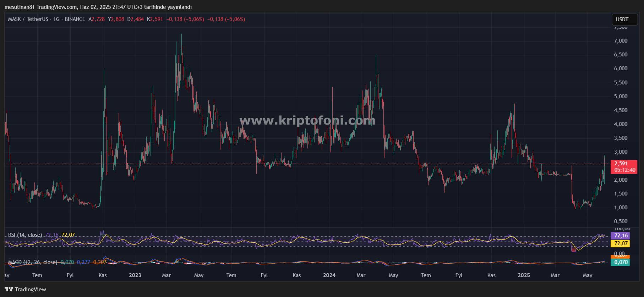644x297 pixels.
Task: Click the close value K2,591 in header
Action: (155, 19)
